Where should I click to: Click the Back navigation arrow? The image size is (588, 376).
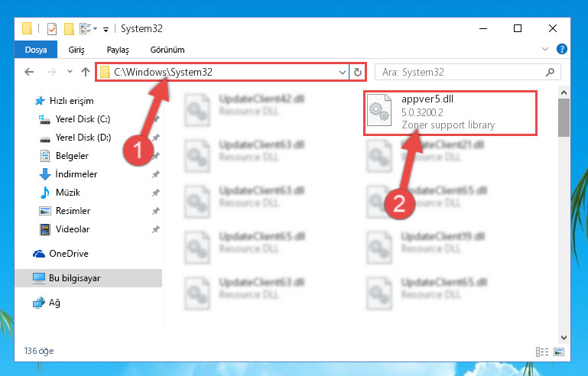pos(29,72)
